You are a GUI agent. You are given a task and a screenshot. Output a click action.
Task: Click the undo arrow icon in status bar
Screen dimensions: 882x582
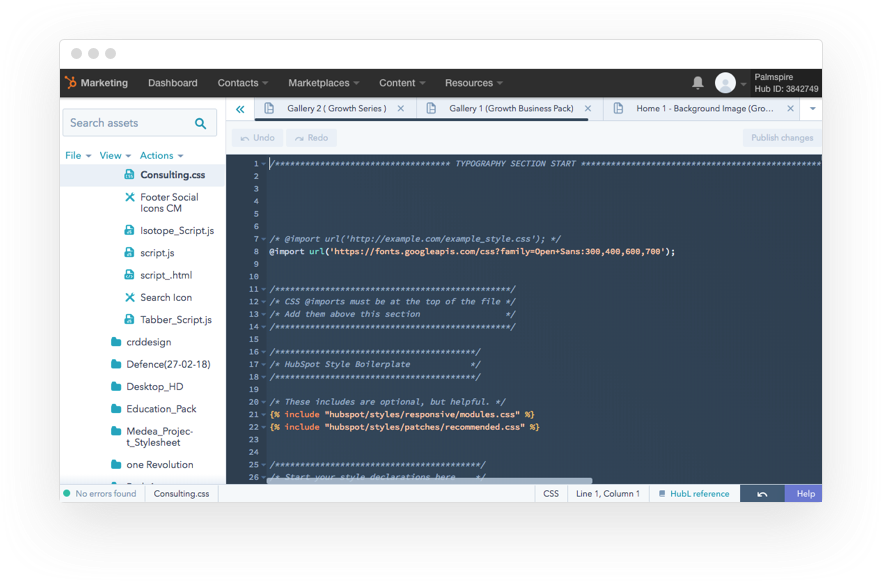click(762, 494)
